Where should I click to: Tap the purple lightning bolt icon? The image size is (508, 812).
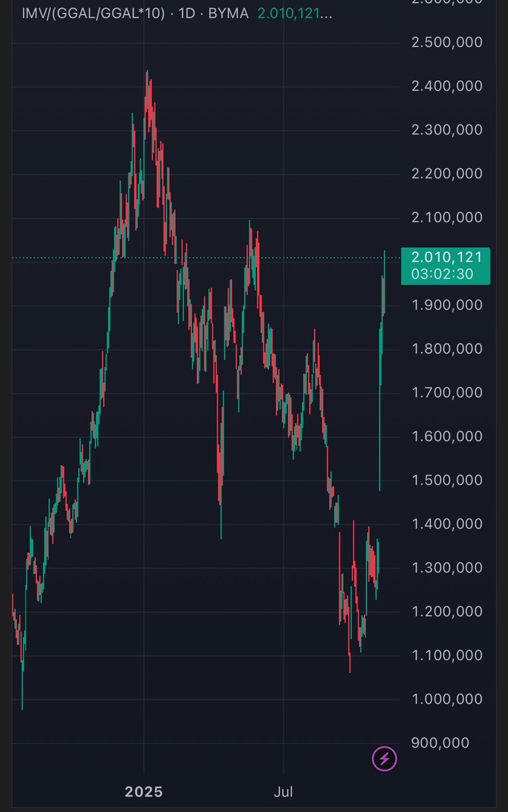click(x=384, y=758)
